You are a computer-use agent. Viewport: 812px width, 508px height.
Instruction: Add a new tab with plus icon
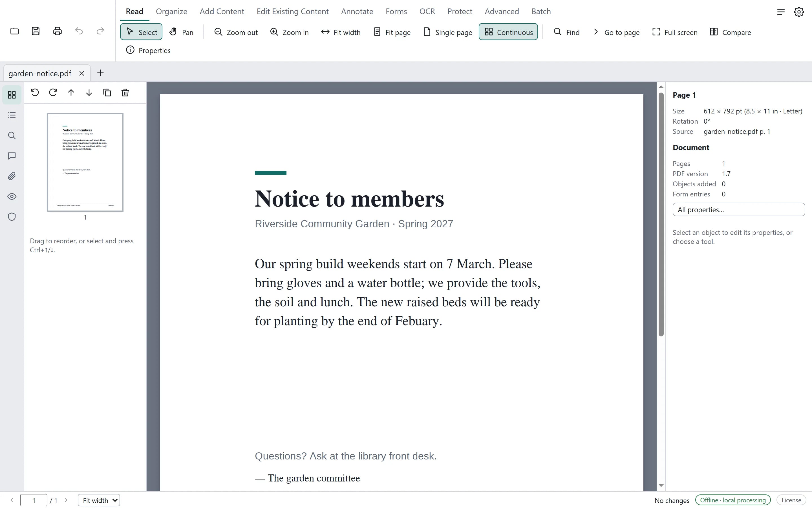coord(100,73)
